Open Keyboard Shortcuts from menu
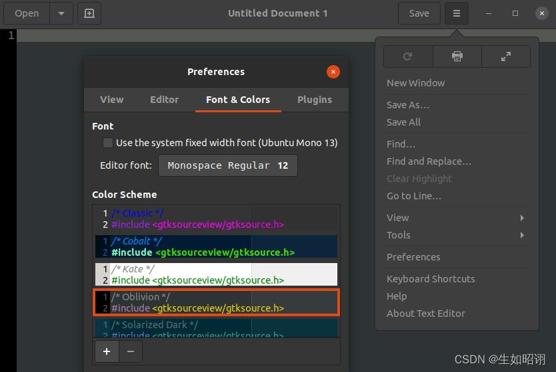 click(x=430, y=279)
